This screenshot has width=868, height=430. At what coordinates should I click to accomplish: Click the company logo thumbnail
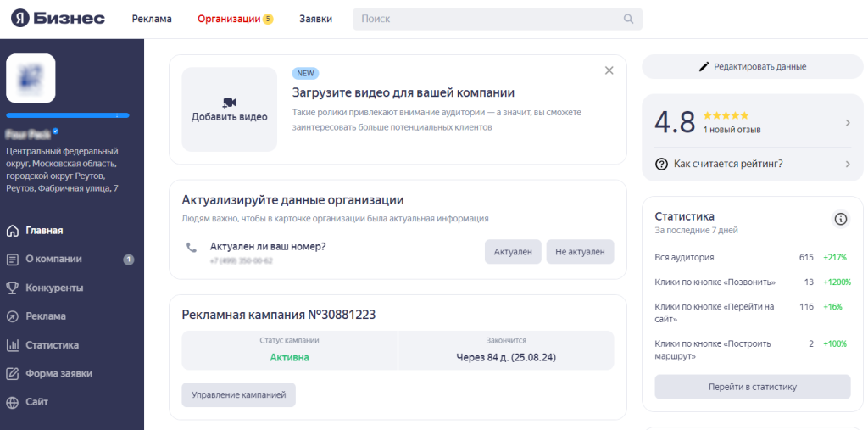(31, 78)
